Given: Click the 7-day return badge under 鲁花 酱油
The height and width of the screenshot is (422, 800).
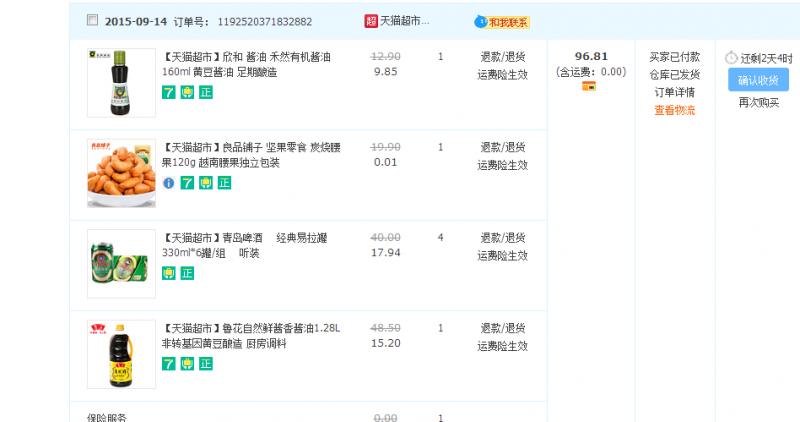Looking at the screenshot, I should [x=168, y=363].
